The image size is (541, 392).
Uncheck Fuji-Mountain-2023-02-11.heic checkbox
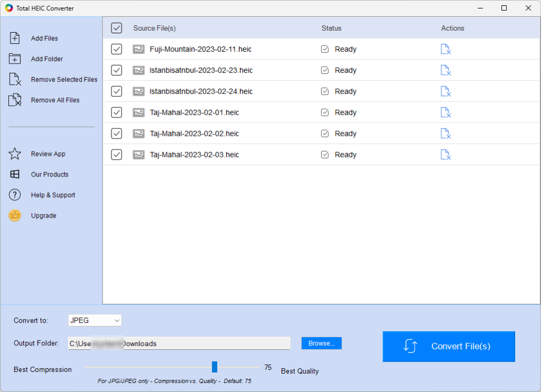[117, 49]
